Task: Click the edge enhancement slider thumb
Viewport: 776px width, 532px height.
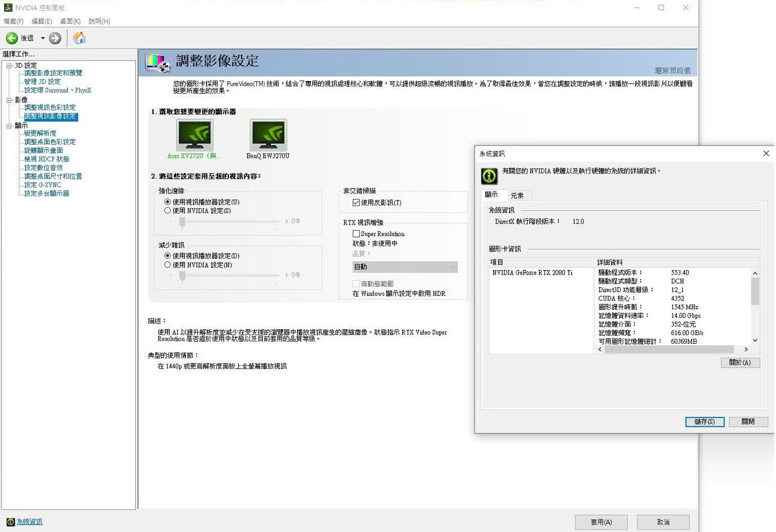Action: pyautogui.click(x=182, y=223)
